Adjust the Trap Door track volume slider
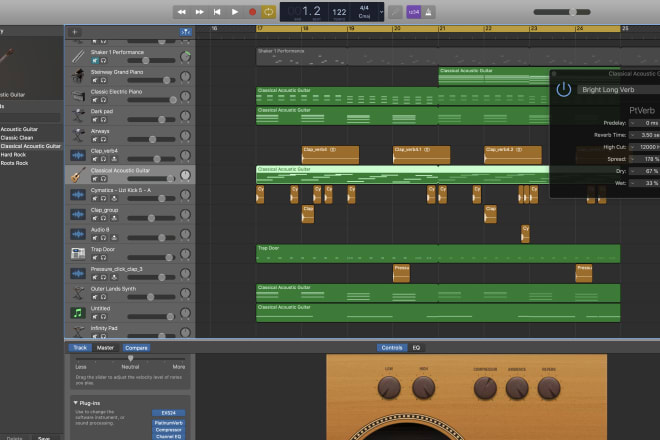The image size is (660, 440). click(152, 258)
